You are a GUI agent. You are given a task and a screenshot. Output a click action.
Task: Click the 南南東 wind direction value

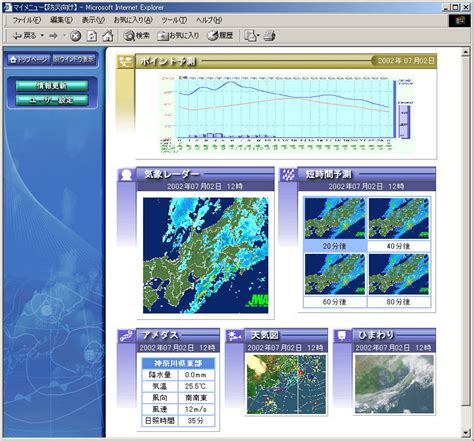[196, 398]
